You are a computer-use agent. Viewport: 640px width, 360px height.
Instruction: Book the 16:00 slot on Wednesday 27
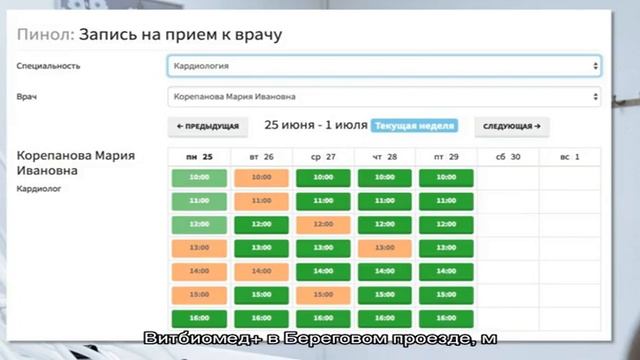click(x=323, y=319)
